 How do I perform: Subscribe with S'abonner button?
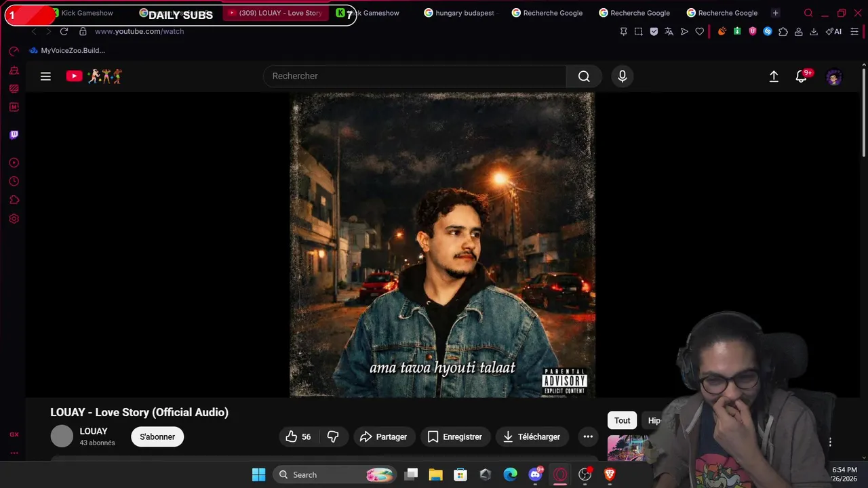pos(157,437)
